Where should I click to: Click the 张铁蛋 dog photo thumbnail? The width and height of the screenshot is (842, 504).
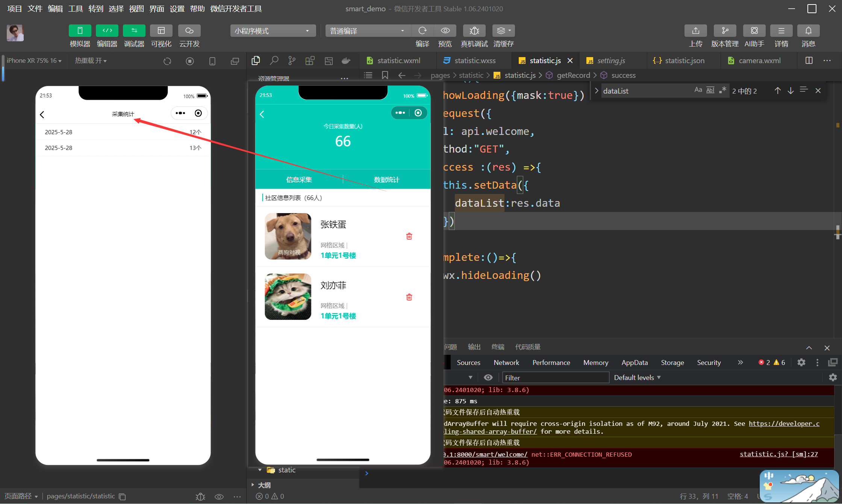tap(288, 236)
